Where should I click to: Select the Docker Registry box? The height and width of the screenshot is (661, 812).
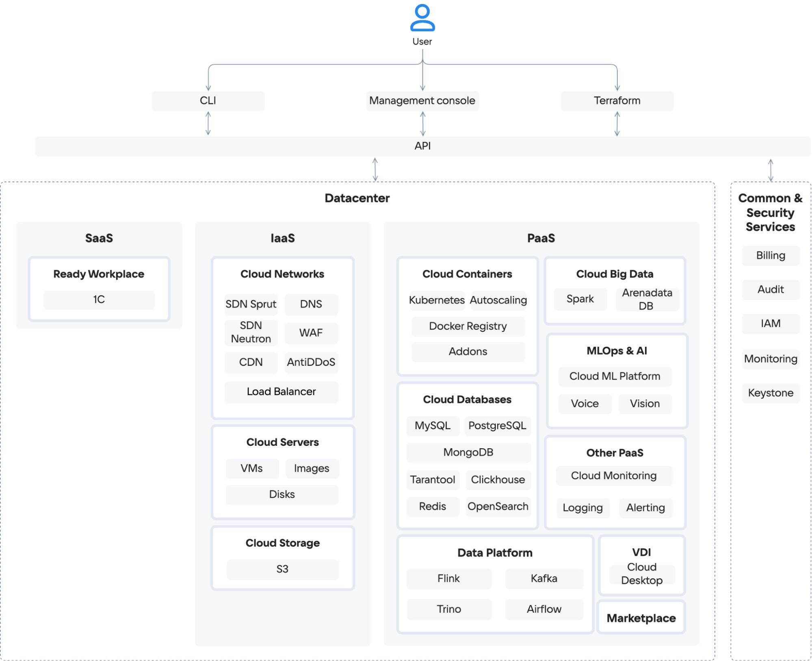pos(468,326)
